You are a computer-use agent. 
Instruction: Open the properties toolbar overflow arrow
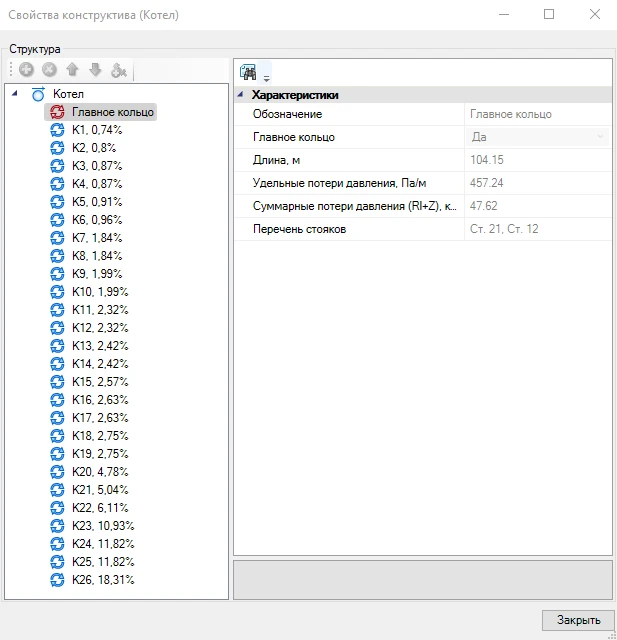click(x=267, y=78)
